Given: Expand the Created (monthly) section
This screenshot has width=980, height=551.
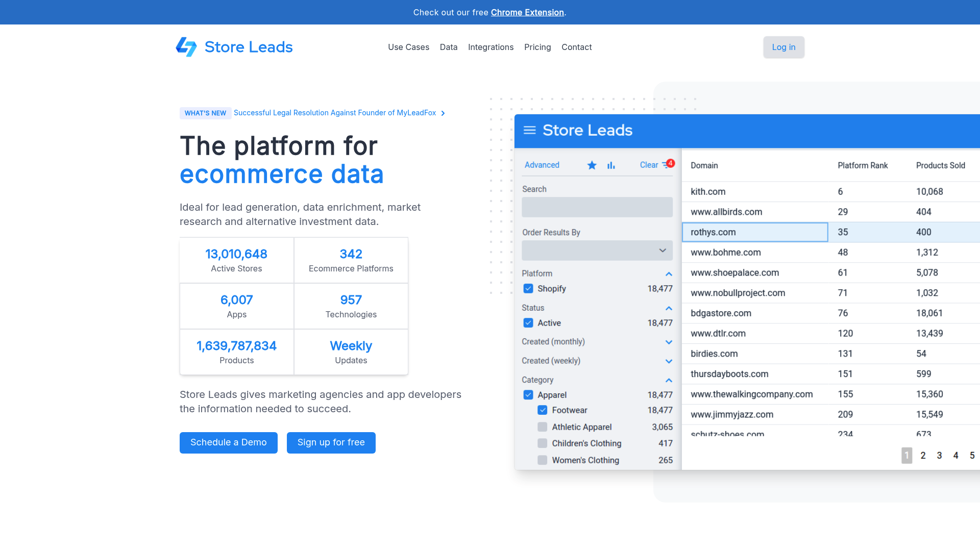Looking at the screenshot, I should [669, 342].
